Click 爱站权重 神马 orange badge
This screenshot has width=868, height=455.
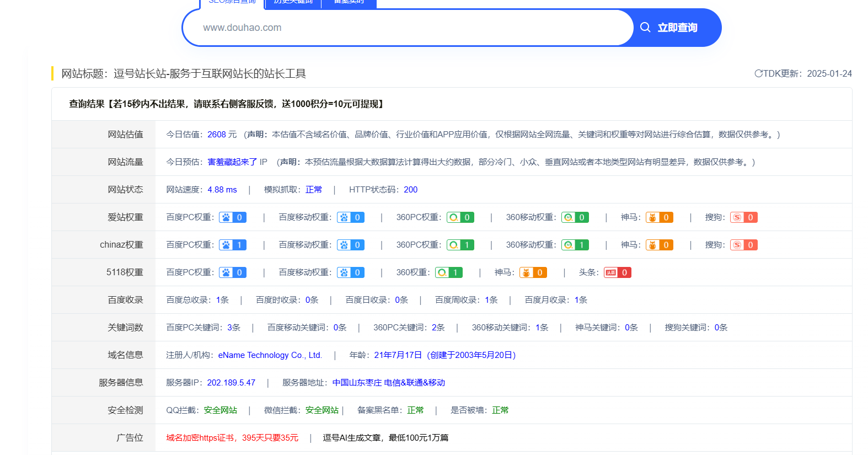click(660, 217)
